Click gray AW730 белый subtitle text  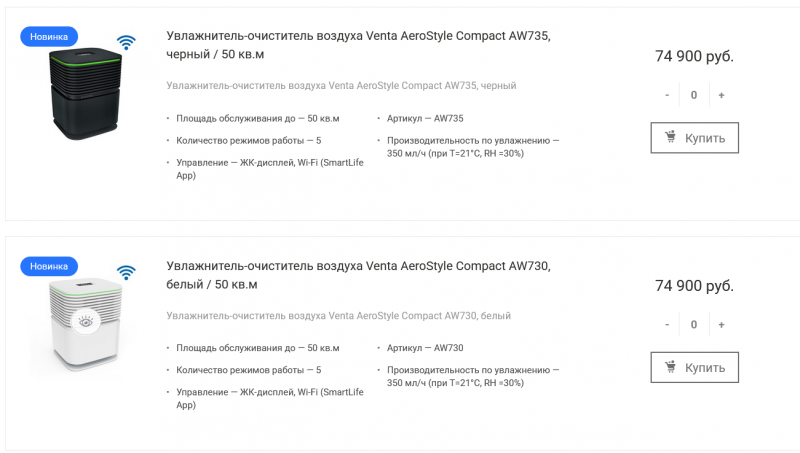[338, 315]
